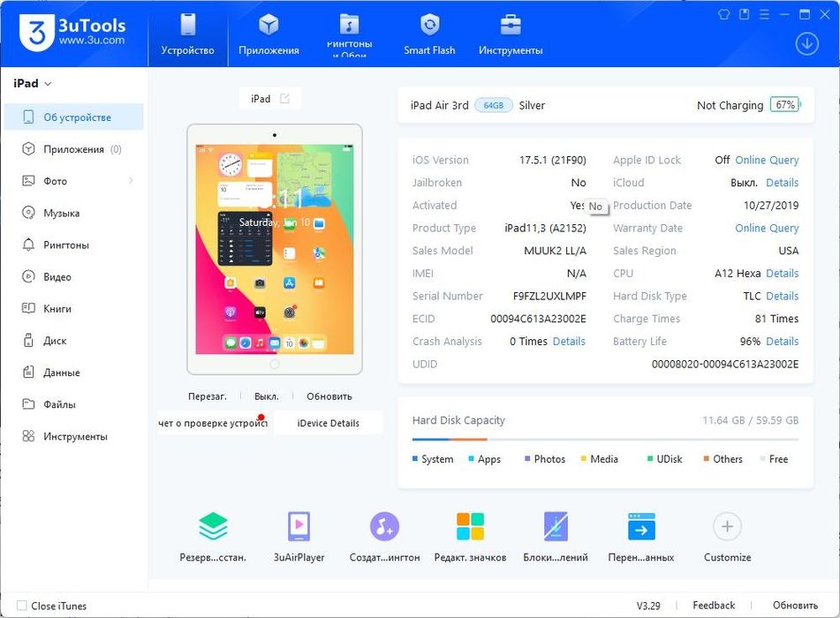This screenshot has height=618, width=840.
Task: Click the 67% battery indicator
Action: point(785,105)
